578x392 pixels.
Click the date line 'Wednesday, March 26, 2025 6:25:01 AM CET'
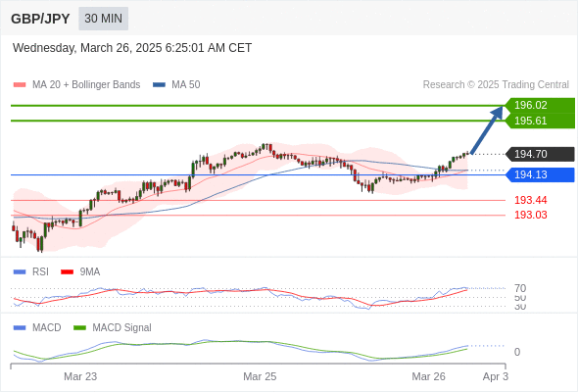point(132,48)
